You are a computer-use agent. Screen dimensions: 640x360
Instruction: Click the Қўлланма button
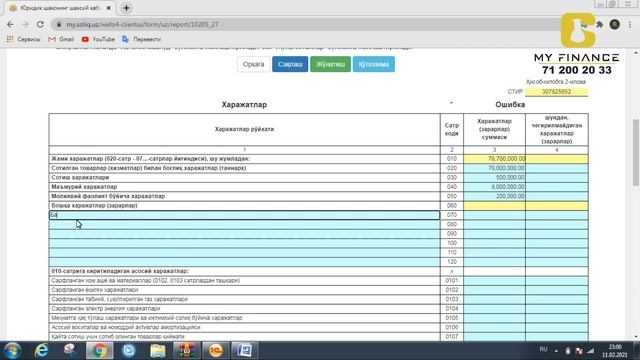click(x=374, y=64)
